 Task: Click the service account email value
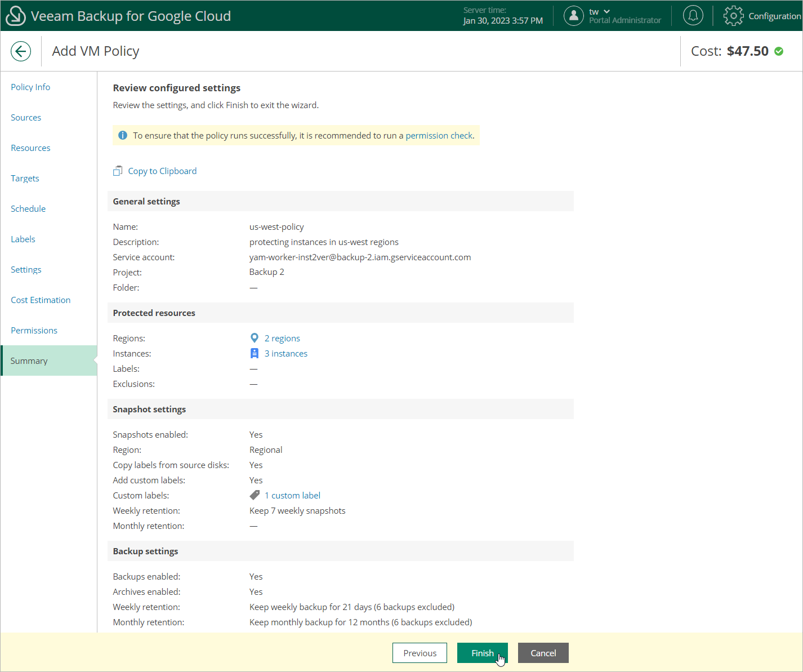[360, 257]
